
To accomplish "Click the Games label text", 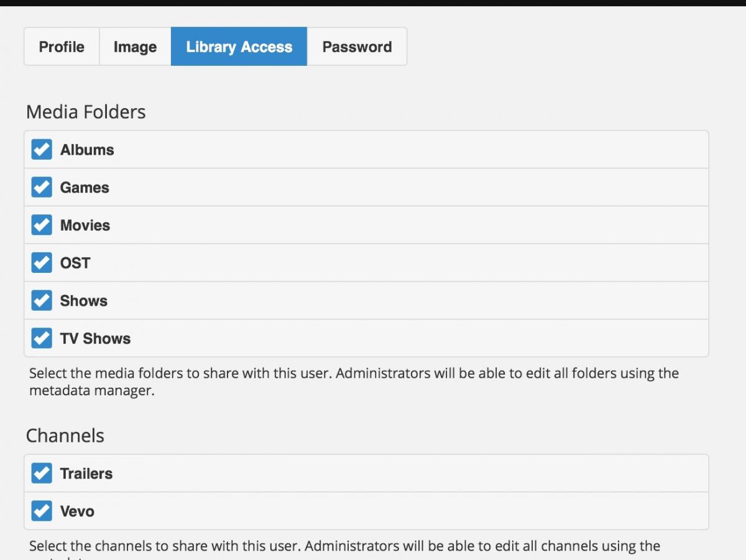I will (x=85, y=188).
